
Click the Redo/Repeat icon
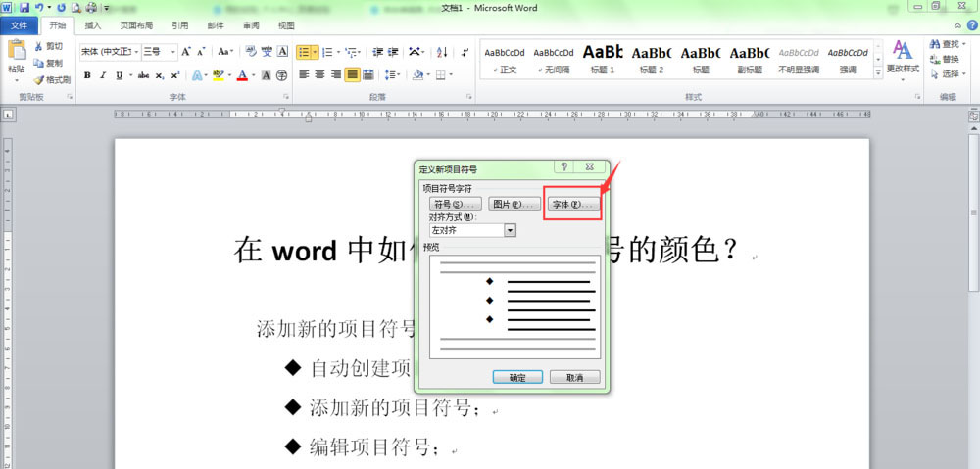(x=61, y=8)
